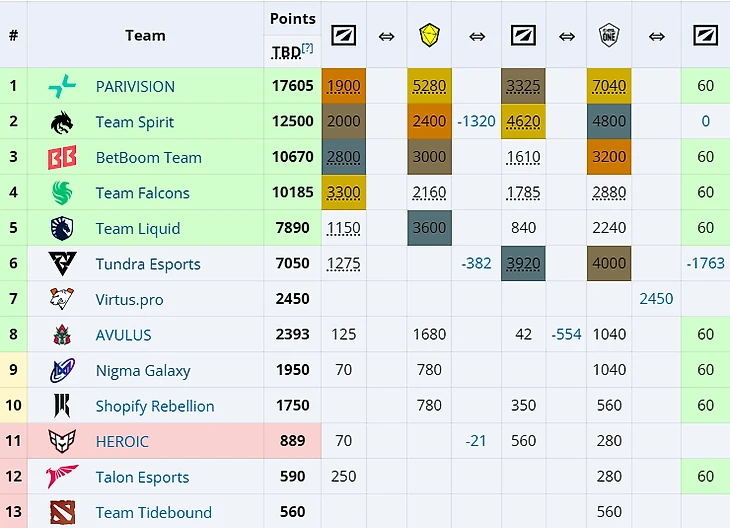Open the Team Spirit link
The image size is (730, 528).
[135, 122]
